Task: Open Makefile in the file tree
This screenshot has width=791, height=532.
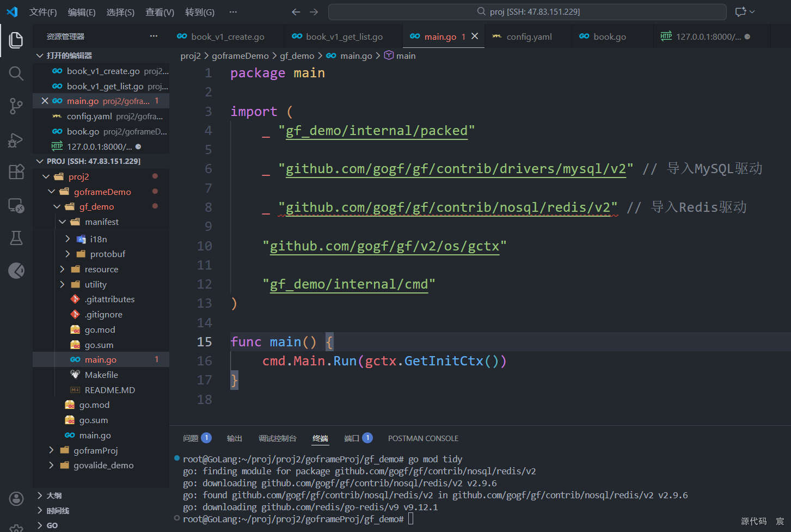Action: [101, 375]
